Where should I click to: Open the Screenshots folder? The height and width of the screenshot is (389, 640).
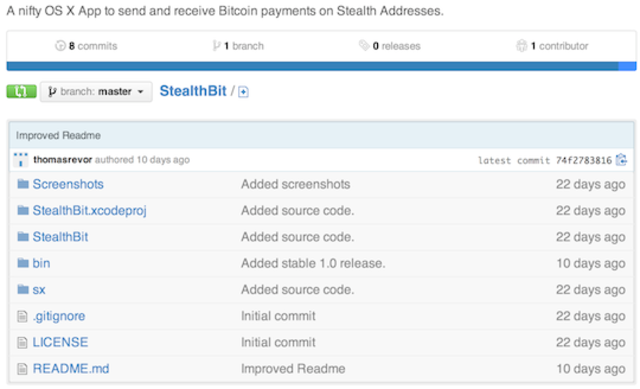click(68, 184)
